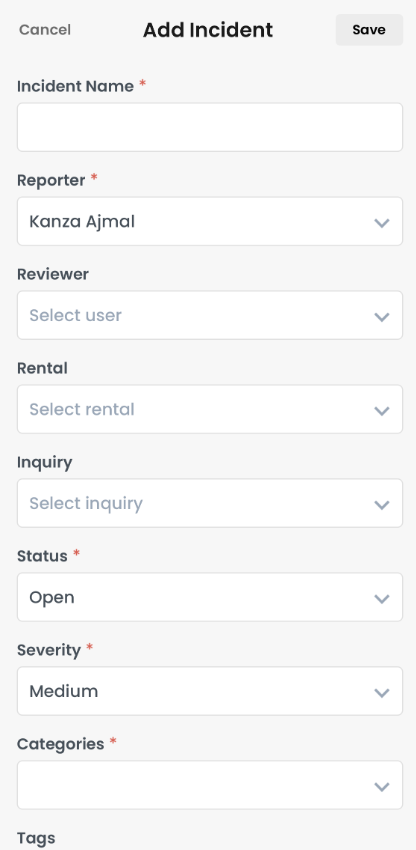Click the chevron icon in Reviewer field
This screenshot has width=416, height=850.
point(382,317)
